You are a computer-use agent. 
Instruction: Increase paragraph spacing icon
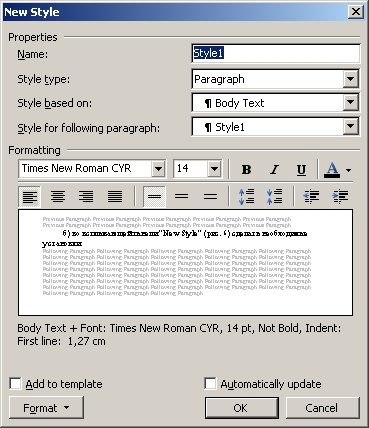tap(247, 197)
